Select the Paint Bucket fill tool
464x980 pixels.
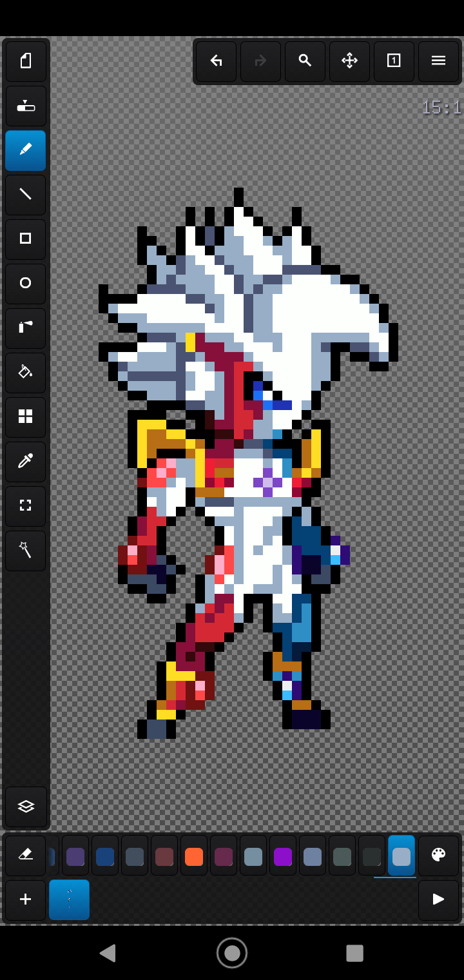[x=26, y=373]
